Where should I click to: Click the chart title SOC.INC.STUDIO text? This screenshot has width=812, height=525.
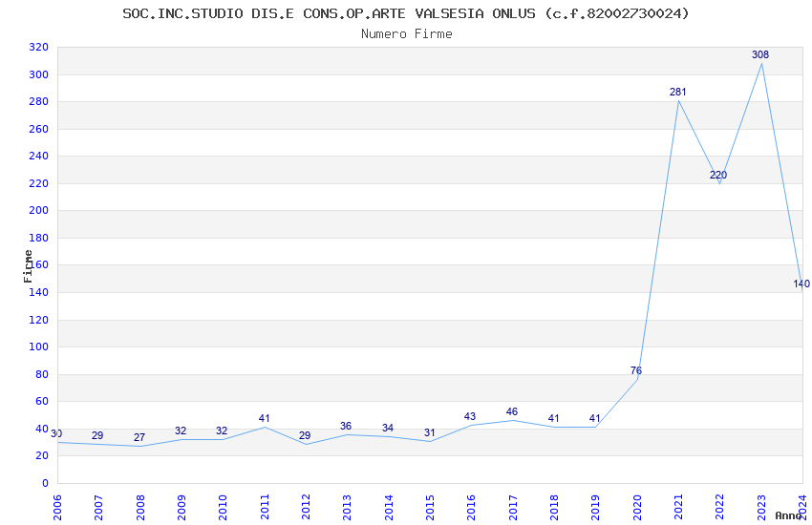406,13
